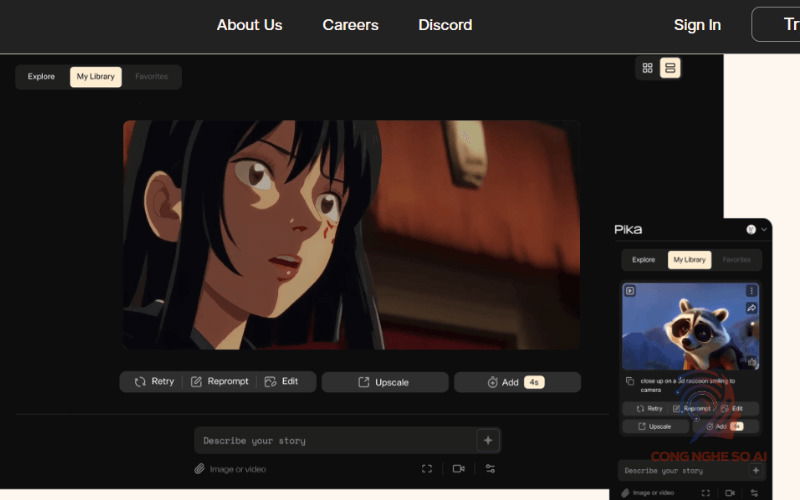Open the Discord link in the top nav
This screenshot has height=500, width=800.
pyautogui.click(x=445, y=24)
